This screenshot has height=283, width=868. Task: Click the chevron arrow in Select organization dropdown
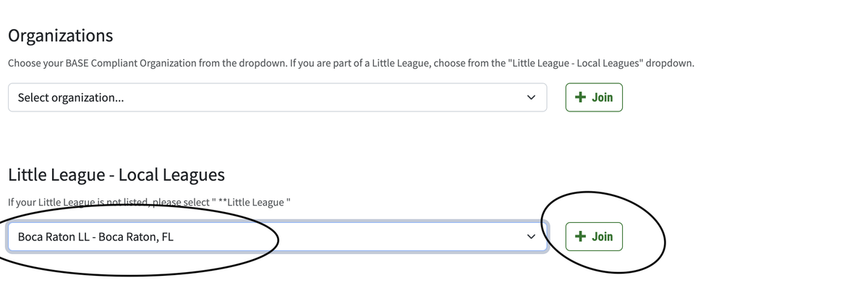[531, 98]
